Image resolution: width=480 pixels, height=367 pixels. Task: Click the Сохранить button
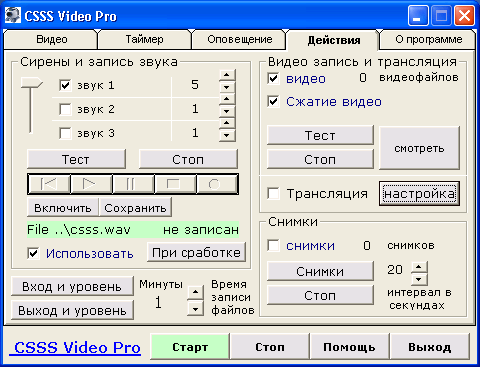[x=135, y=208]
